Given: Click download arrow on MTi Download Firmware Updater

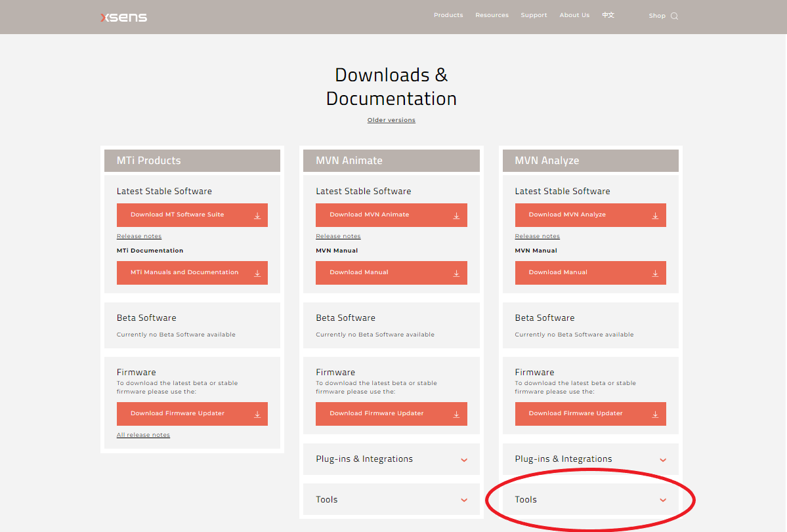Looking at the screenshot, I should click(257, 415).
